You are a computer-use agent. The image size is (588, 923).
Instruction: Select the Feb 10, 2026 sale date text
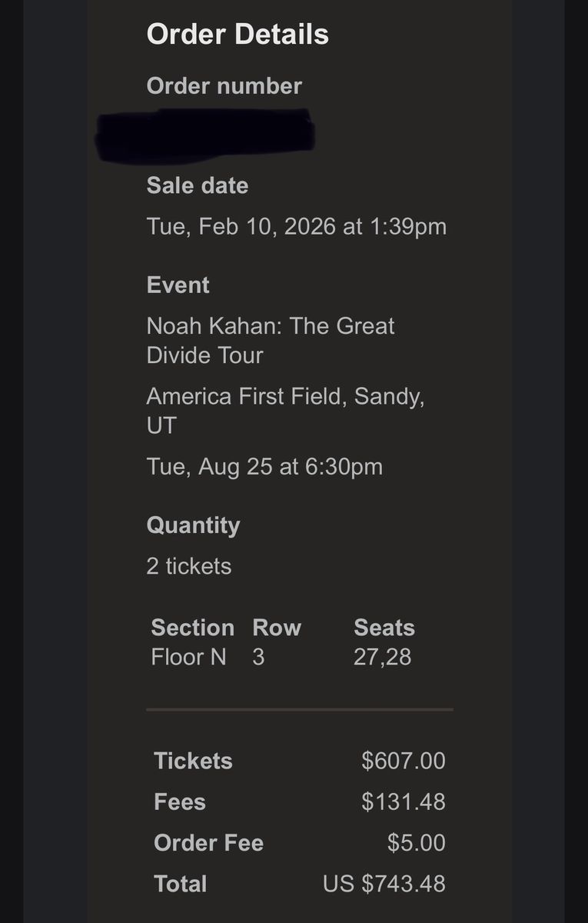296,226
